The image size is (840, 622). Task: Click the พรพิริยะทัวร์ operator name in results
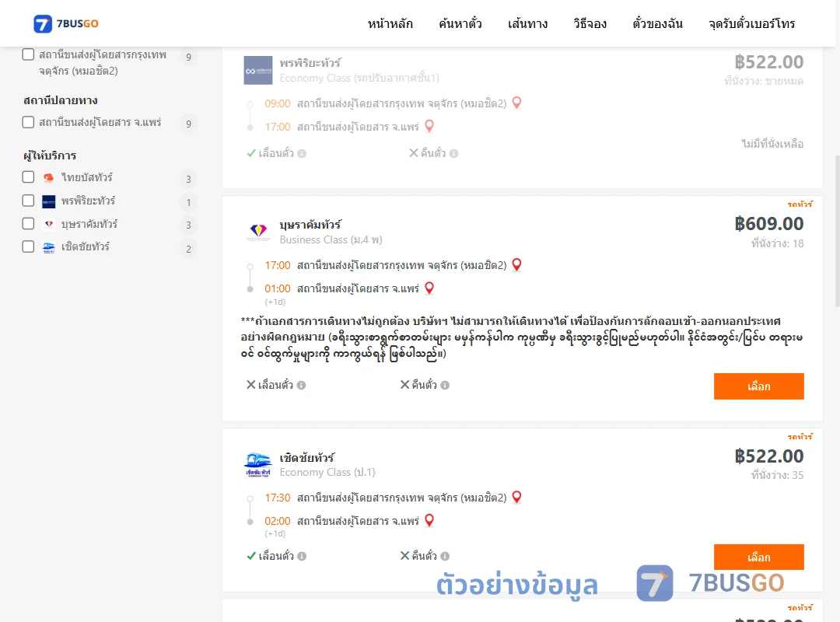coord(310,63)
